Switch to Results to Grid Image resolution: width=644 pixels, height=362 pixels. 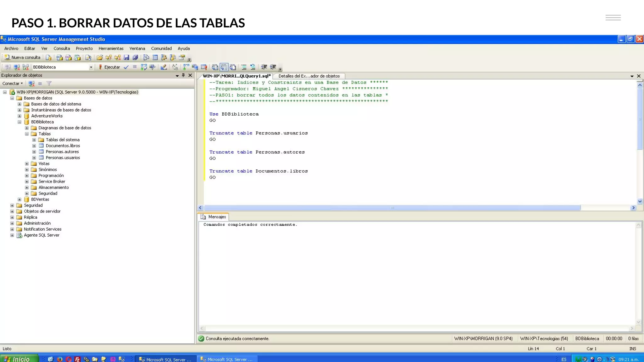click(x=224, y=67)
